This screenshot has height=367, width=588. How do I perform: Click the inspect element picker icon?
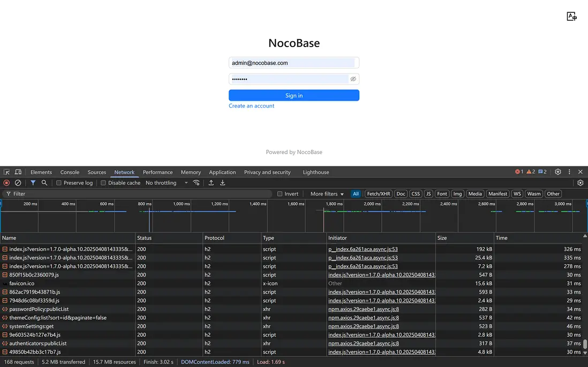(x=6, y=172)
